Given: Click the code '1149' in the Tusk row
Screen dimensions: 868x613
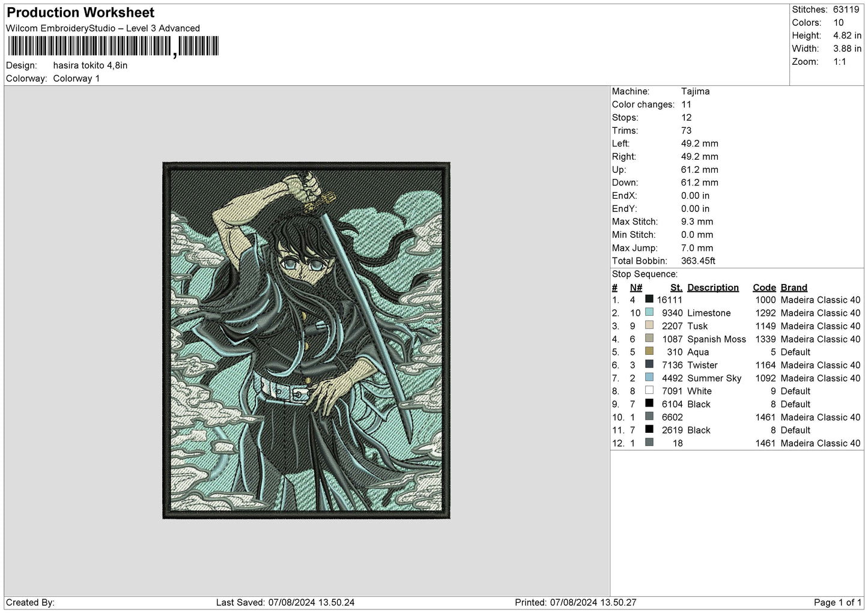Looking at the screenshot, I should point(765,327).
